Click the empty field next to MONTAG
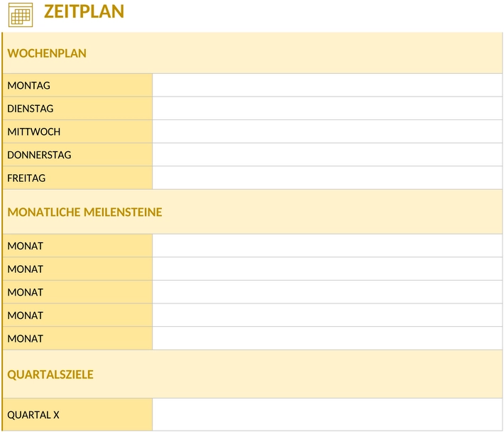Screen dimensions: 504x432 [327, 85]
